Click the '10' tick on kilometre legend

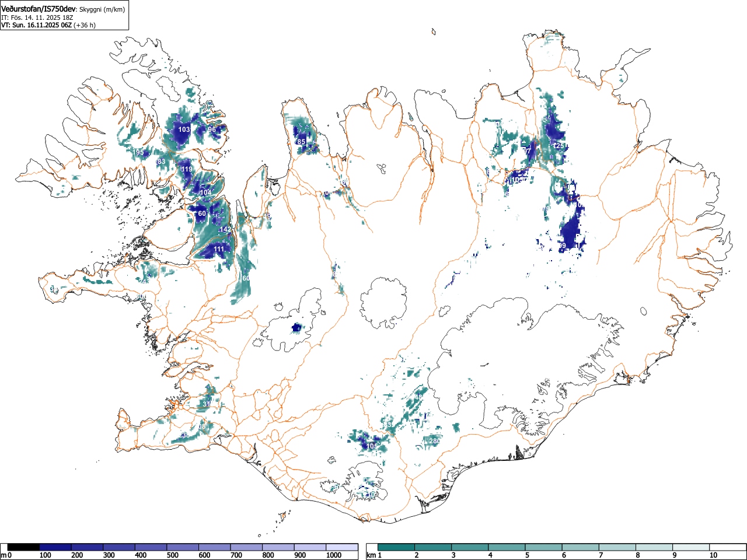tap(713, 555)
